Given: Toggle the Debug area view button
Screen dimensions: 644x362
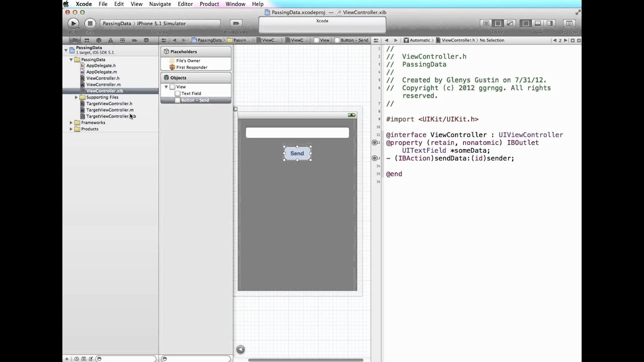Looking at the screenshot, I should pyautogui.click(x=538, y=23).
